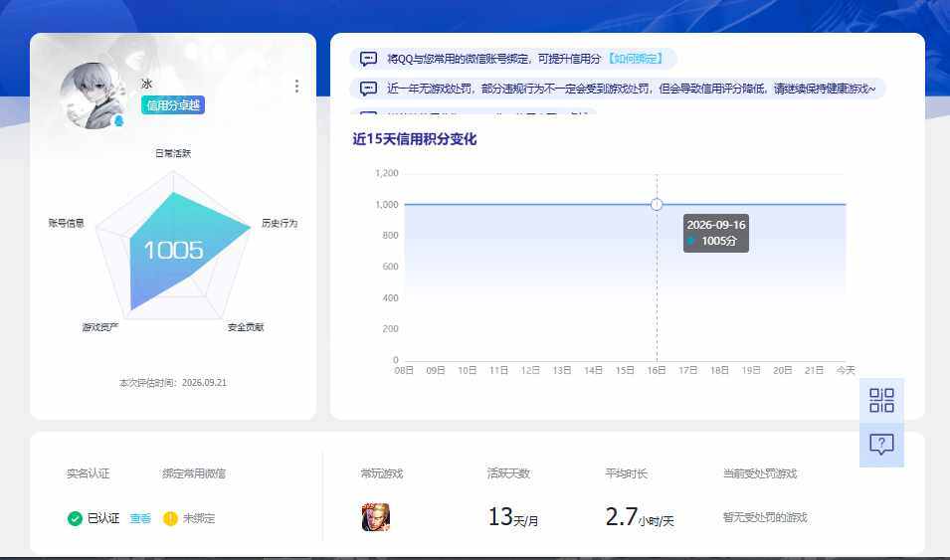
Task: Click the QQ badge on avatar
Action: [118, 121]
